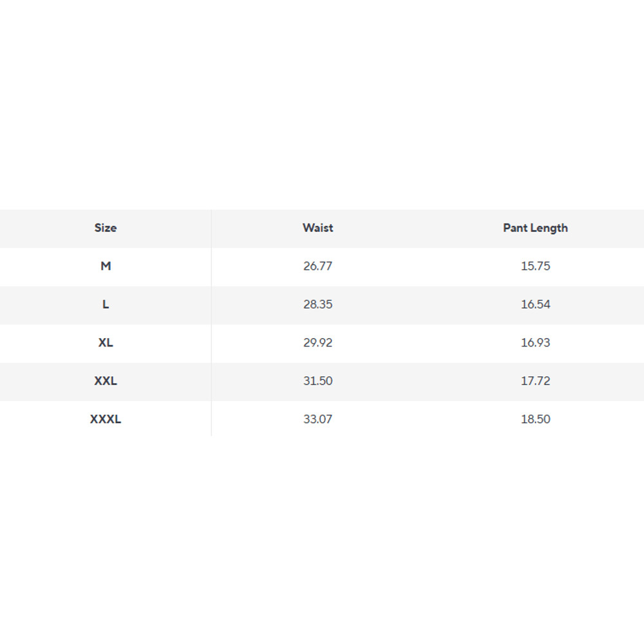Click the Pant Length column header
This screenshot has height=644, width=644.
[535, 228]
